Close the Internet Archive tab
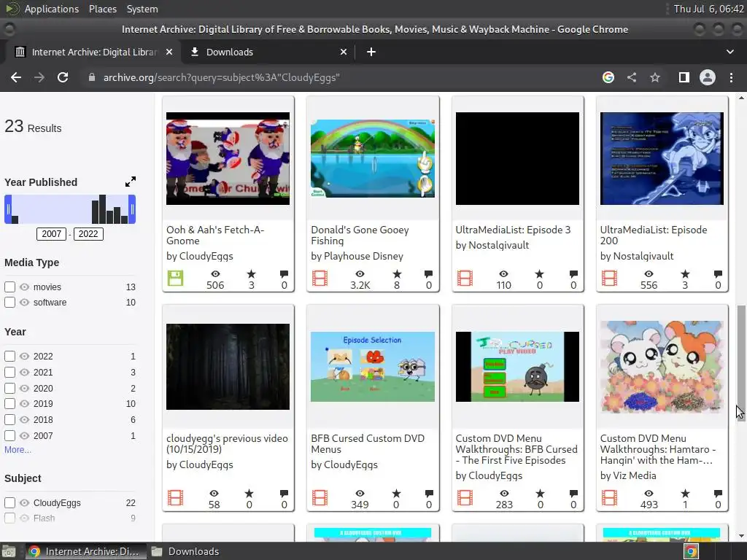The image size is (747, 560). pos(169,52)
